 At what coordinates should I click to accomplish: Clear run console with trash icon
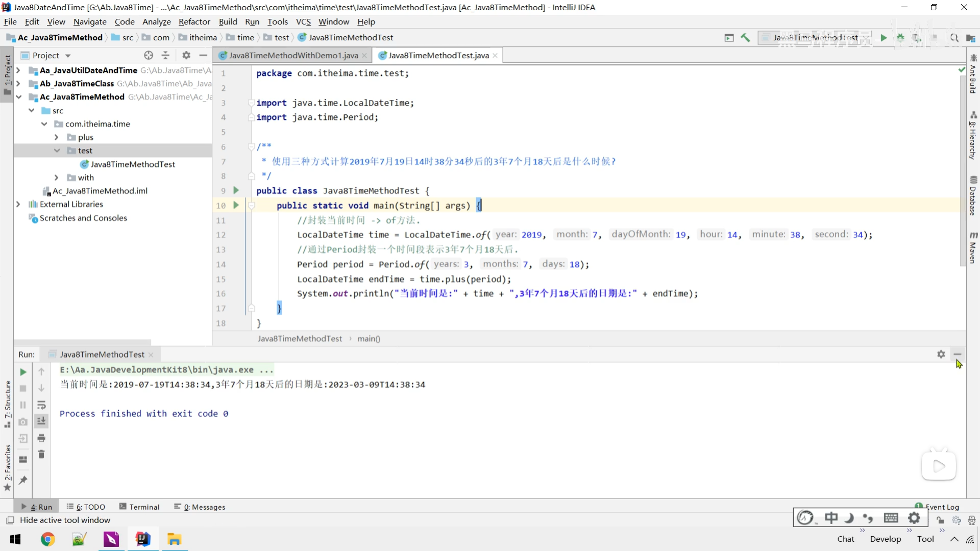tap(41, 454)
